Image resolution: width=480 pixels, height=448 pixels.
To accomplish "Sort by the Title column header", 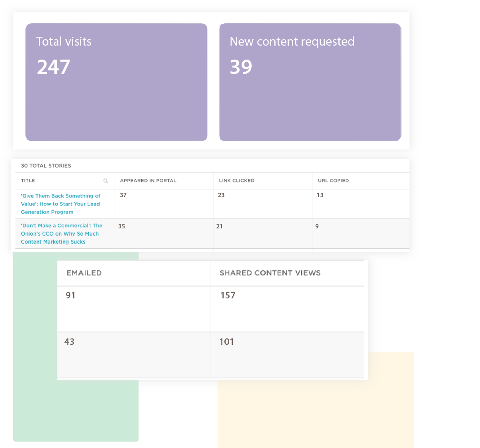I will point(28,181).
